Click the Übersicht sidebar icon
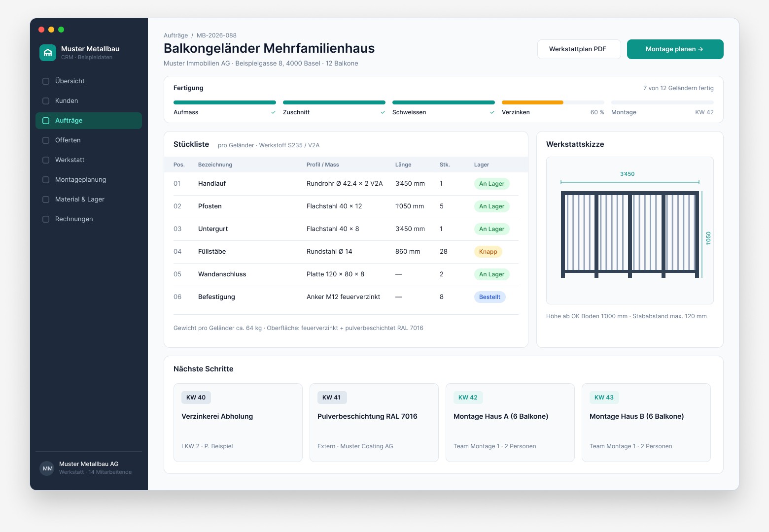 point(46,81)
